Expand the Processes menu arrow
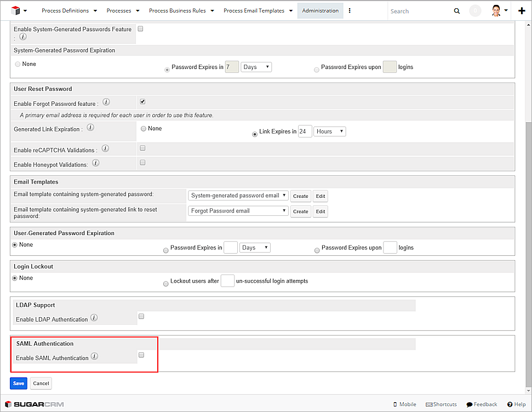 pyautogui.click(x=138, y=11)
